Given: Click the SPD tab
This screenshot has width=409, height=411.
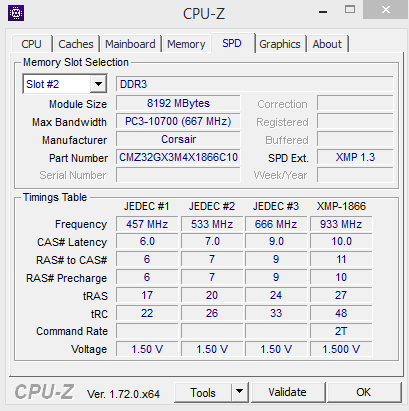Looking at the screenshot, I should point(232,43).
